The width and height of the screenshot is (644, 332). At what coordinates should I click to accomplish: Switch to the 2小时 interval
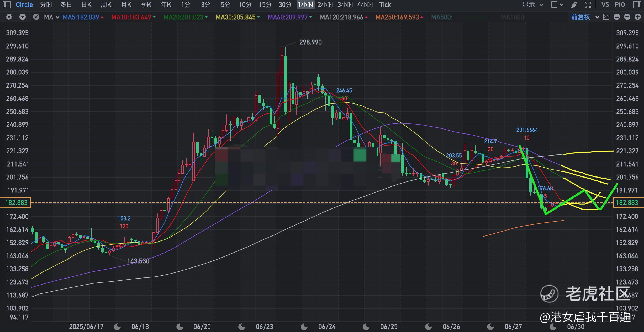pyautogui.click(x=325, y=5)
